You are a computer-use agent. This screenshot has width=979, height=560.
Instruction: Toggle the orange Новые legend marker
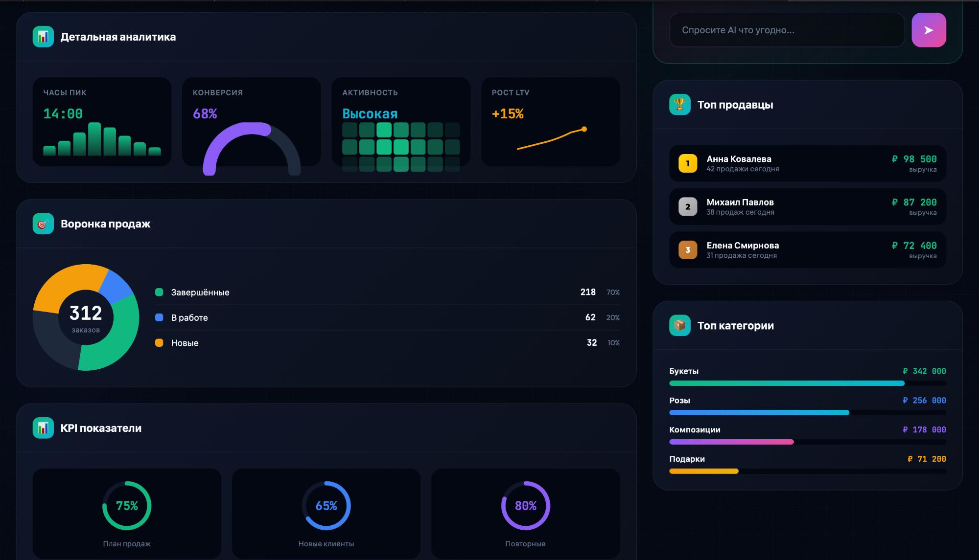(159, 343)
